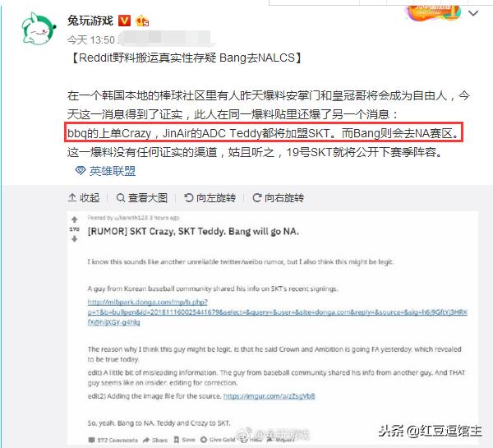This screenshot has width=493, height=448.
Task: Click the crown membership badge icon
Action: (142, 21)
